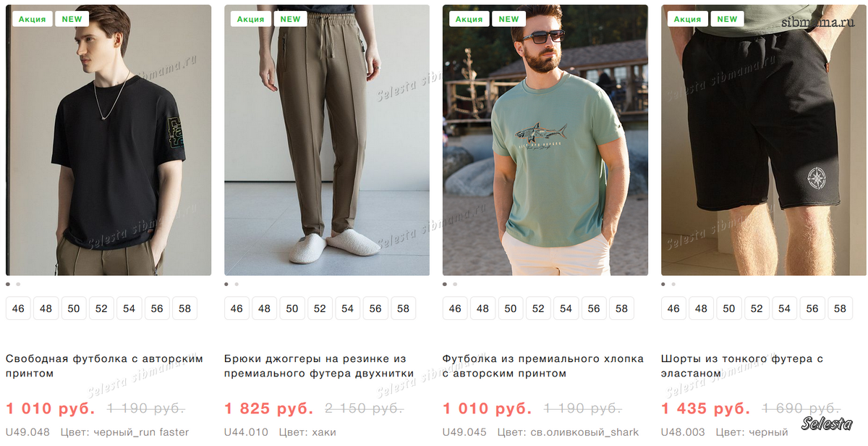Open 'Шорты из тонкого футера с эластаном' link
Image resolution: width=868 pixels, height=446 pixels.
742,366
